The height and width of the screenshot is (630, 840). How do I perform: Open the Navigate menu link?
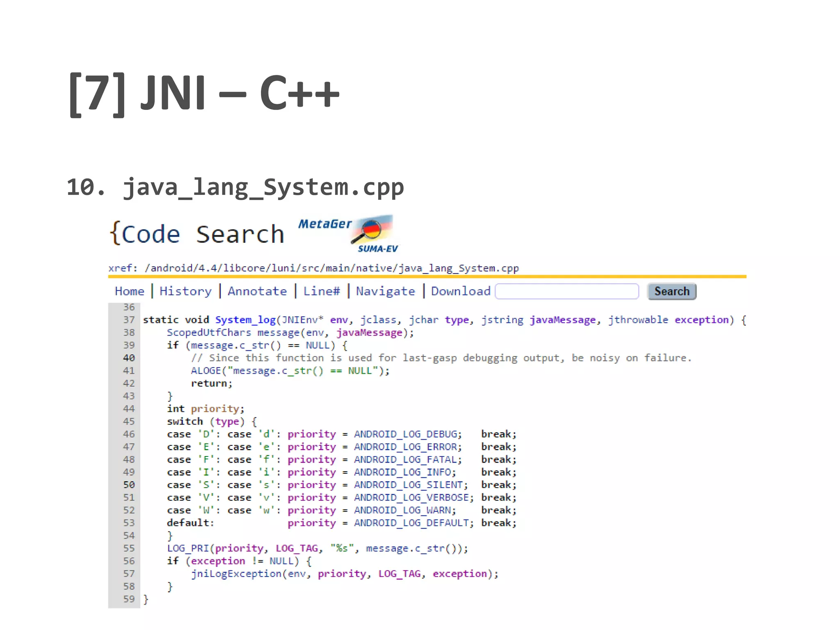click(x=386, y=291)
